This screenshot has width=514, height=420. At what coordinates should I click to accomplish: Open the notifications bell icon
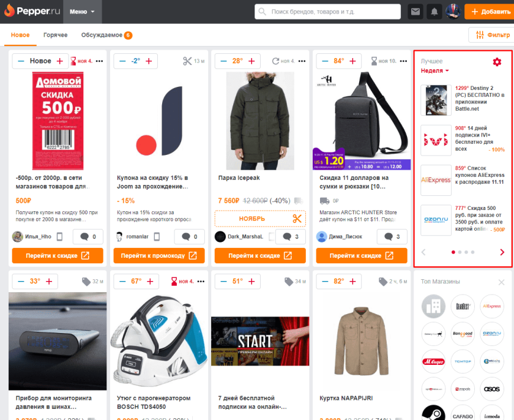[x=434, y=12]
